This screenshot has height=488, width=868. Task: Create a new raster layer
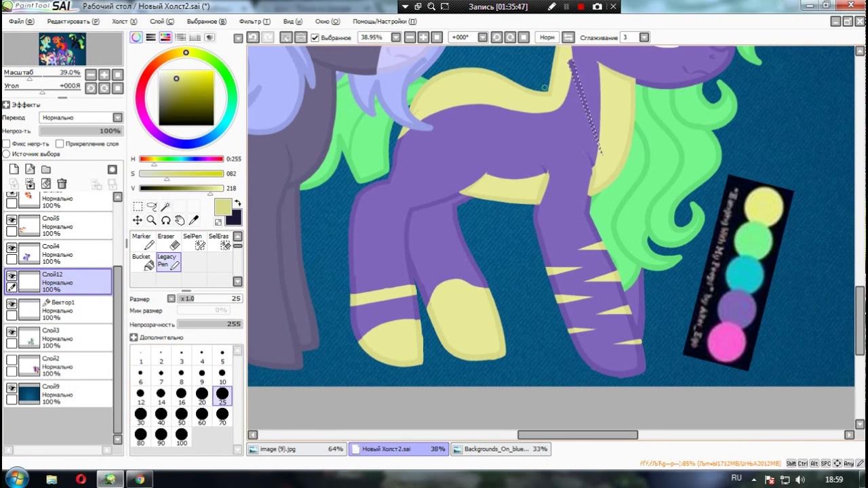click(14, 169)
